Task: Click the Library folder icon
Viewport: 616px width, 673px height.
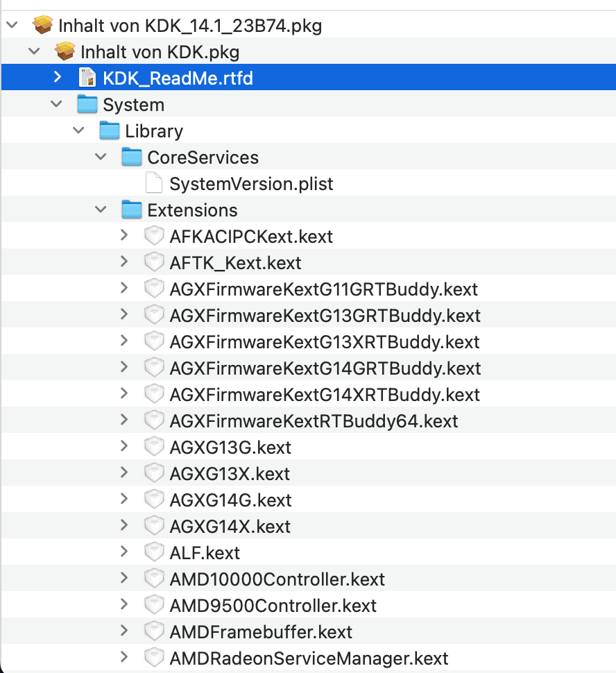Action: click(110, 130)
